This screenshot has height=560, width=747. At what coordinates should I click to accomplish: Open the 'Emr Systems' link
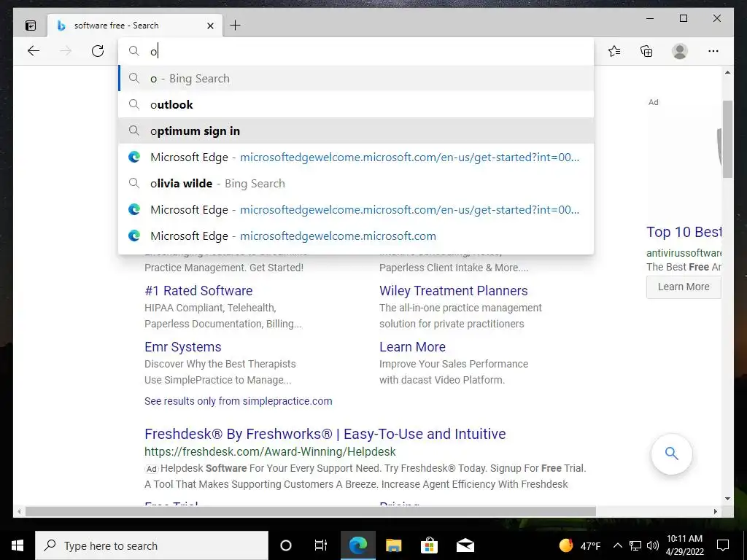coord(183,346)
